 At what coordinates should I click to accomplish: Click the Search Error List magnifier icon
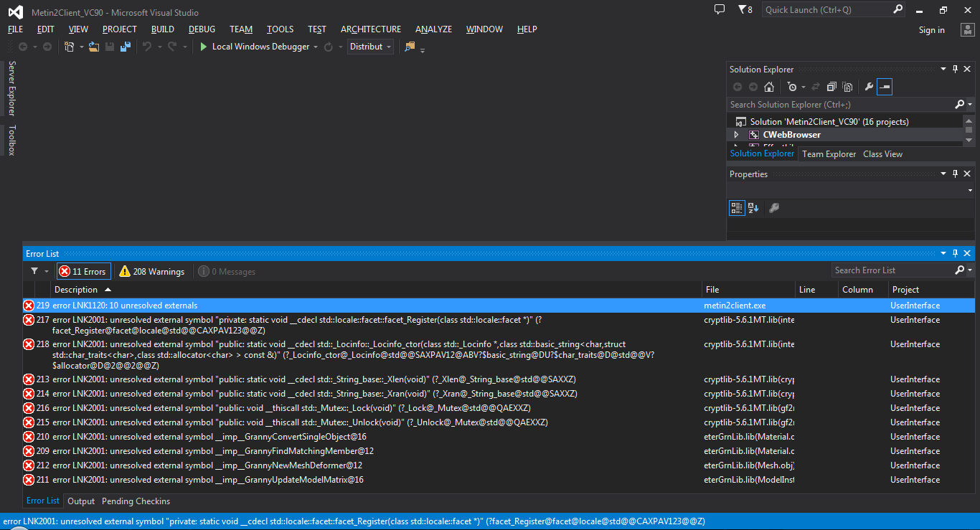coord(960,270)
